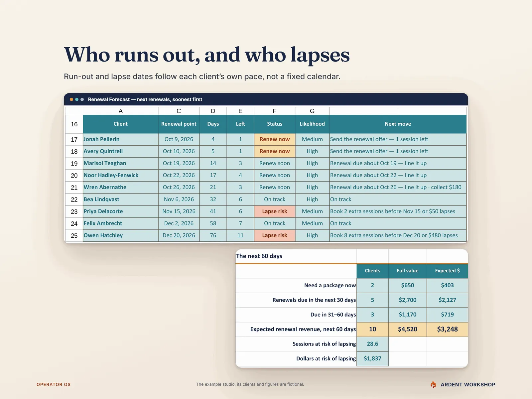This screenshot has height=399, width=532.
Task: Select the Wren Abernathe client cell
Action: [120, 187]
